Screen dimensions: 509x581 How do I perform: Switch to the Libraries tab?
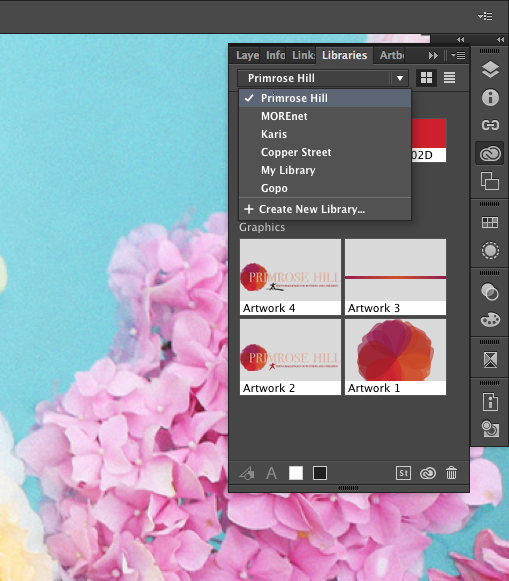point(345,55)
